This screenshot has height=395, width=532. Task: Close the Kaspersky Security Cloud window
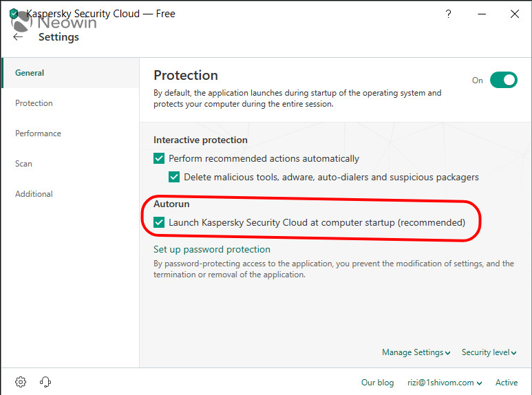coord(514,14)
